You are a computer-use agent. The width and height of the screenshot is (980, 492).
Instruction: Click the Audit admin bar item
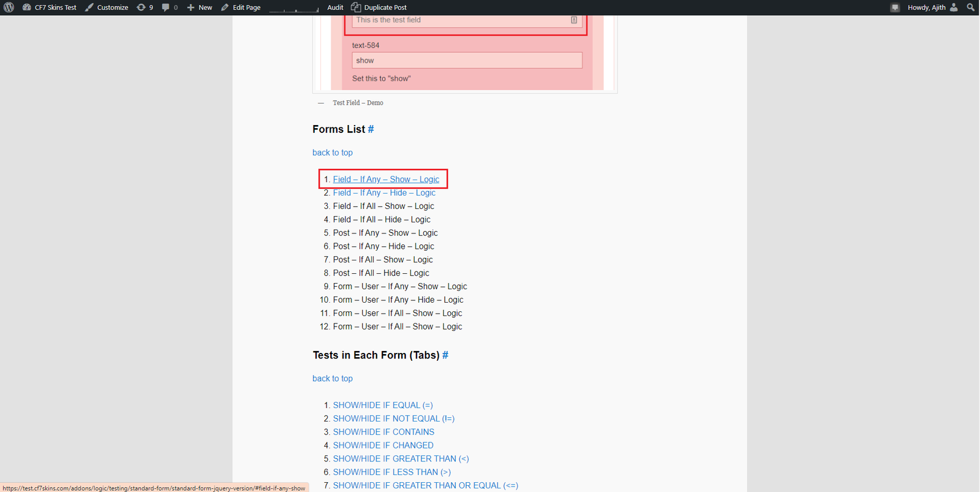click(x=335, y=7)
